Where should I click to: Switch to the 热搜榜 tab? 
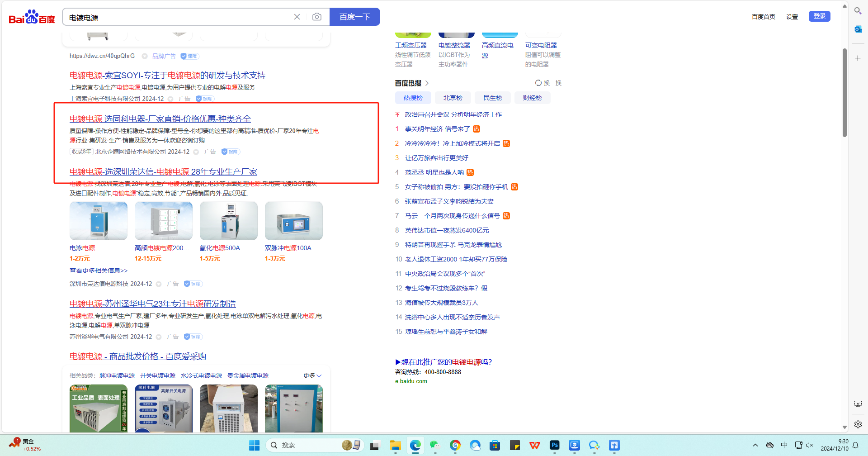413,98
